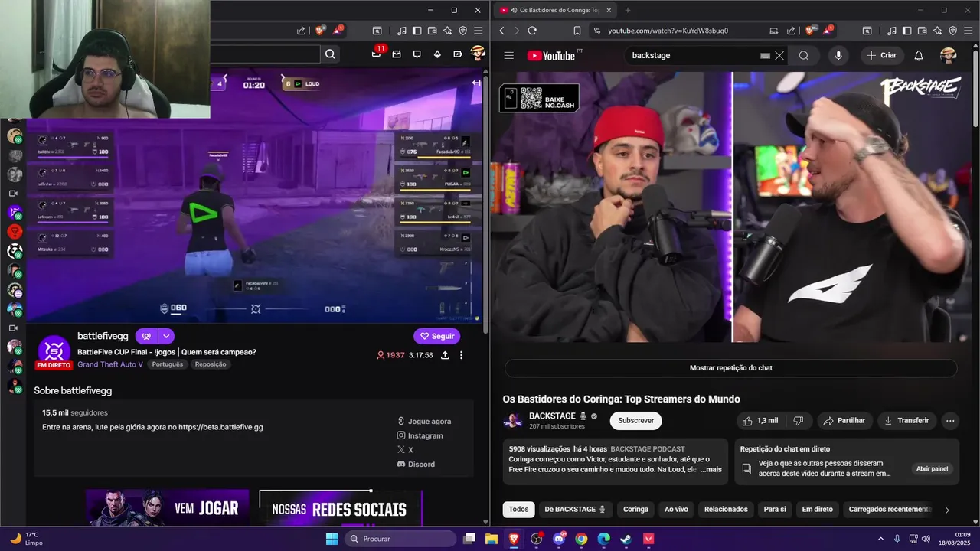980x551 pixels.
Task: Select the Em direto chip
Action: [x=817, y=509]
